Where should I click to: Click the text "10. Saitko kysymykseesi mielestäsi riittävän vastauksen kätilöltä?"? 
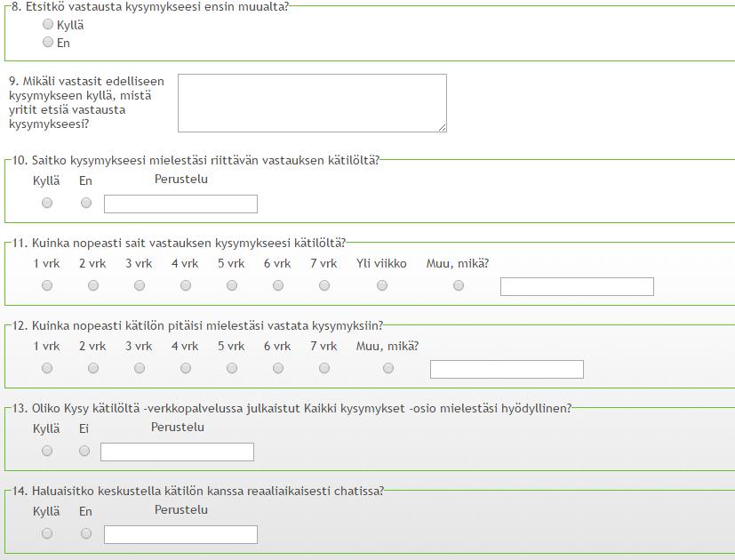tap(196, 160)
